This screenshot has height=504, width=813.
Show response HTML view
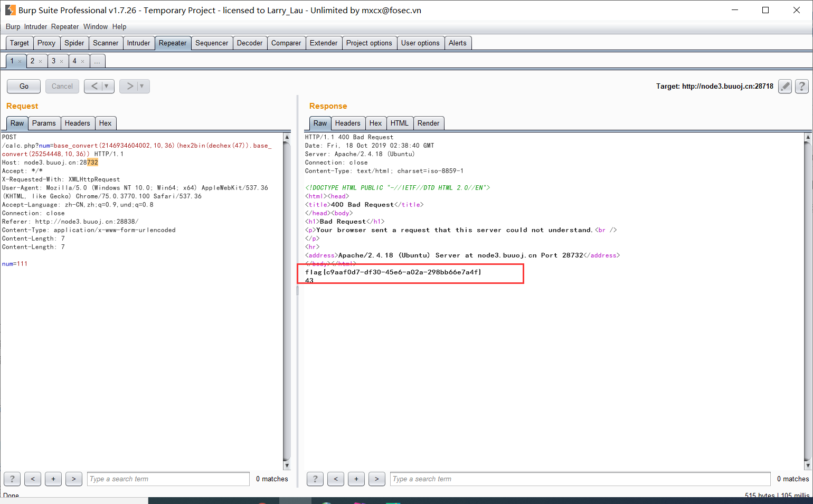coord(400,123)
